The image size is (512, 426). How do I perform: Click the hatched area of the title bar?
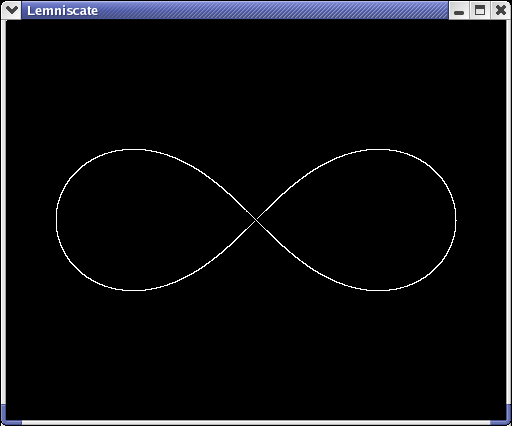coord(273,10)
